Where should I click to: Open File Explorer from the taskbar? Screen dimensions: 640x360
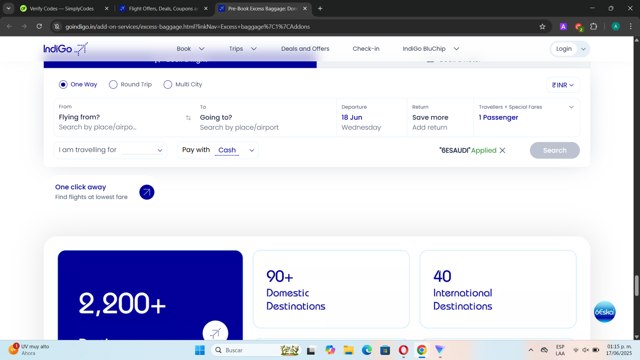tap(349, 350)
